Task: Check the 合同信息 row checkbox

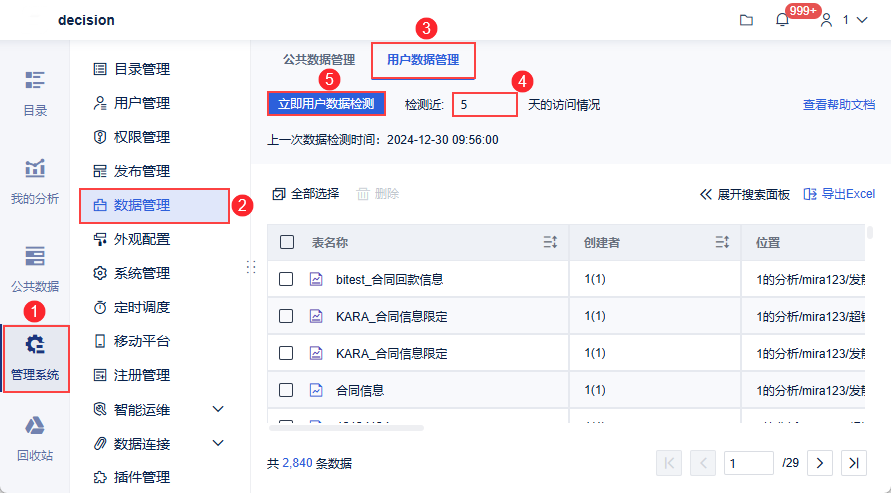Action: (x=287, y=390)
